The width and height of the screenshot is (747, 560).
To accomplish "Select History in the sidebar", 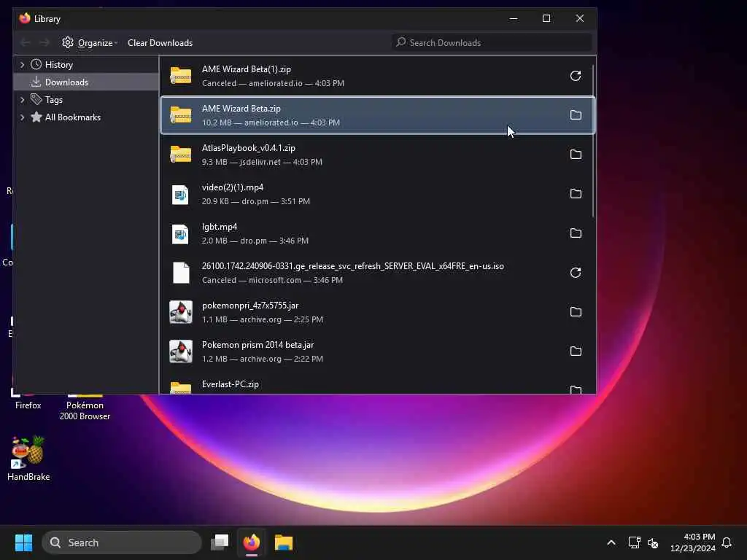I will pos(58,65).
